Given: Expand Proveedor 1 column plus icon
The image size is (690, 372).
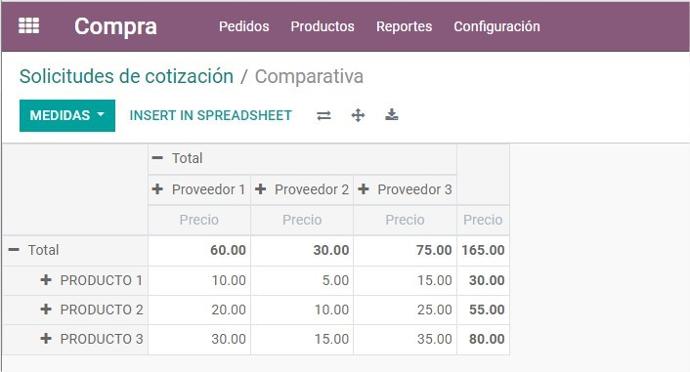Looking at the screenshot, I should click(158, 189).
